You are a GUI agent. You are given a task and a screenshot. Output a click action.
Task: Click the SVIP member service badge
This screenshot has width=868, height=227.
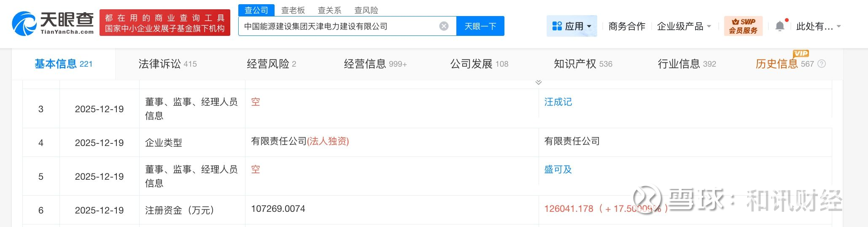pos(743,26)
